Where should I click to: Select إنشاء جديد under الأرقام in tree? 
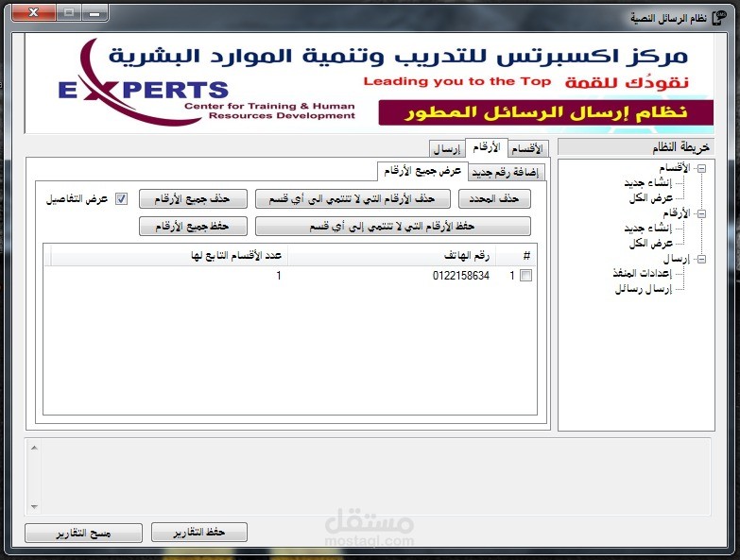point(647,229)
